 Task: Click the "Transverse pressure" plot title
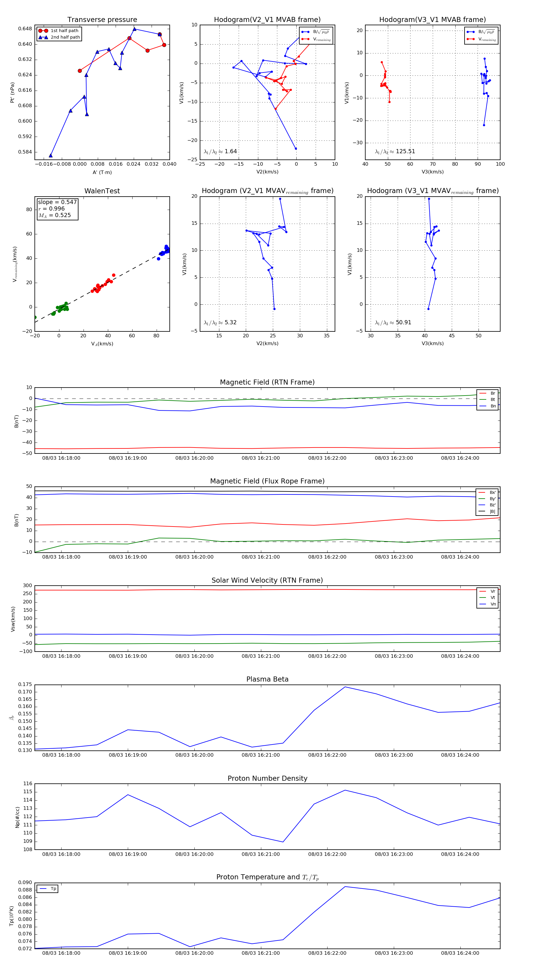tap(102, 20)
